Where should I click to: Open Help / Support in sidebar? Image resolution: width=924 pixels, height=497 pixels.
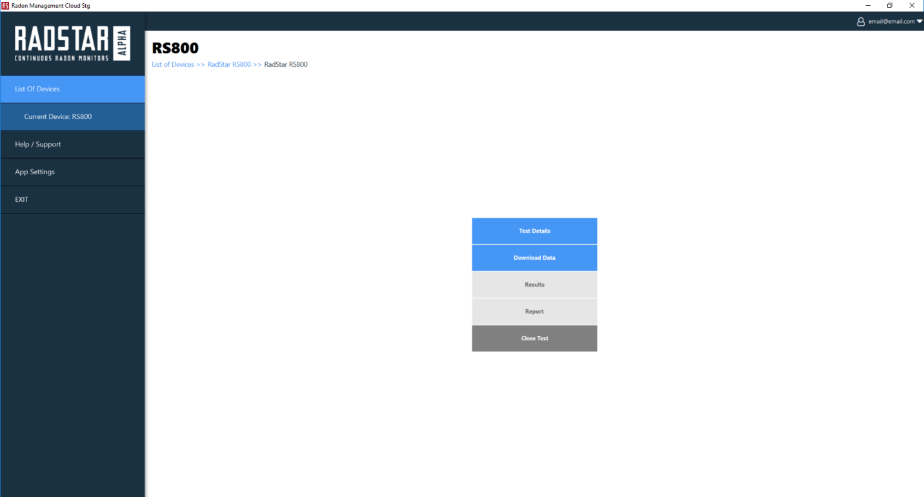tap(72, 144)
